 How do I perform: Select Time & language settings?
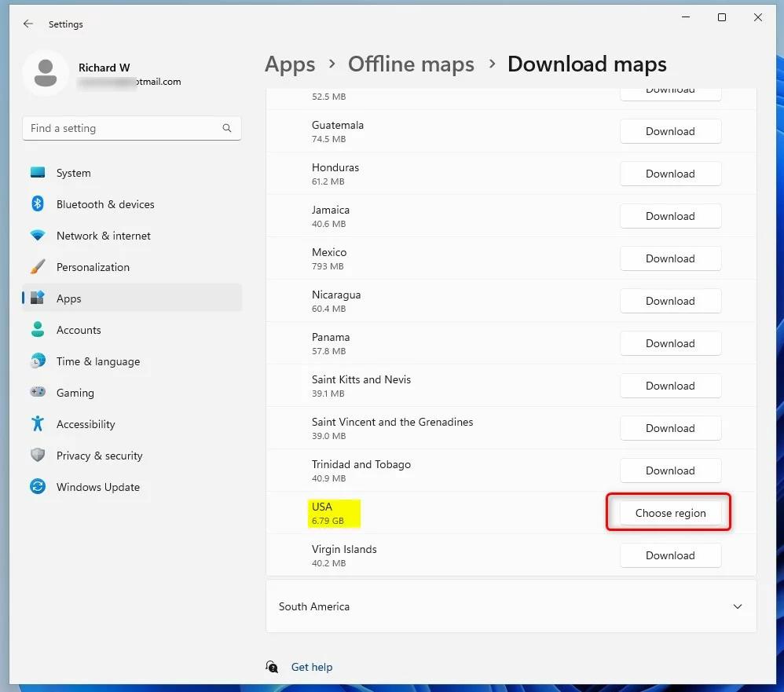tap(97, 361)
